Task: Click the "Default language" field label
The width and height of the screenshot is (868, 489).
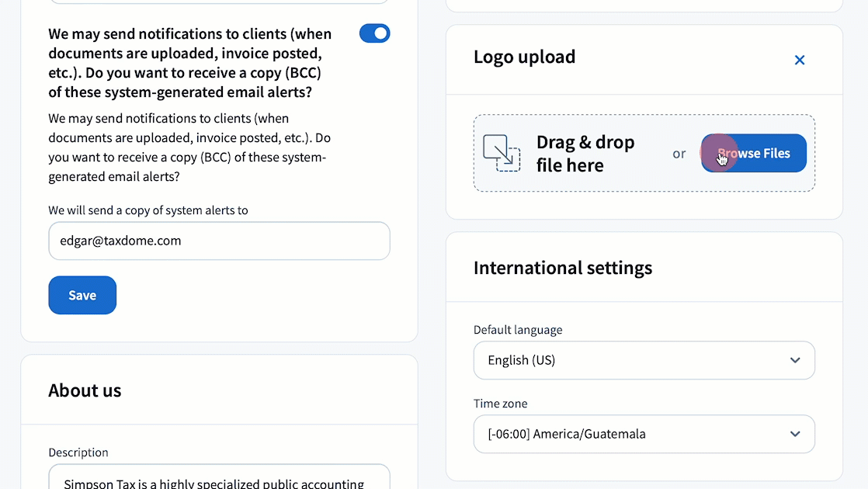Action: (x=518, y=330)
